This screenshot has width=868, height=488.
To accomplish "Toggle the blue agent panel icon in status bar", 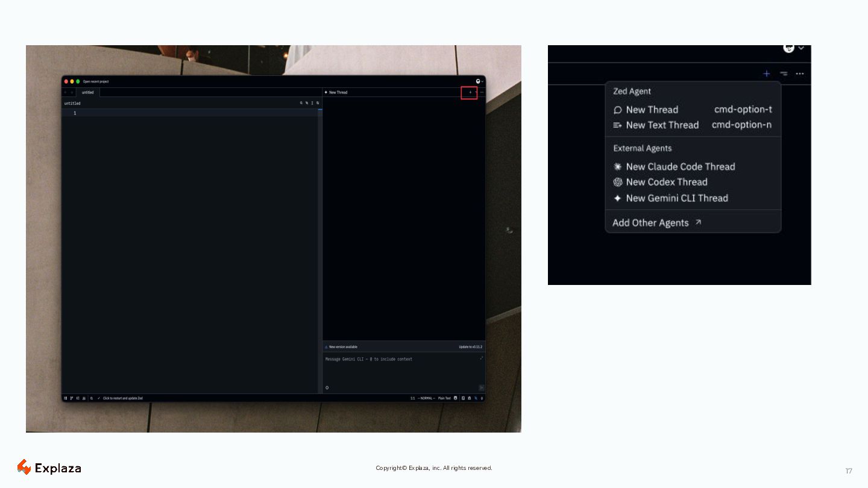I will point(476,398).
